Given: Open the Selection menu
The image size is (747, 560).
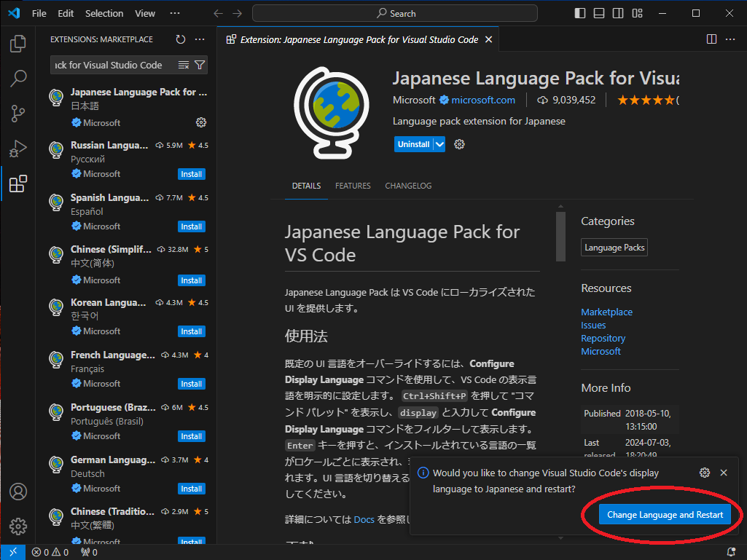Looking at the screenshot, I should point(104,13).
